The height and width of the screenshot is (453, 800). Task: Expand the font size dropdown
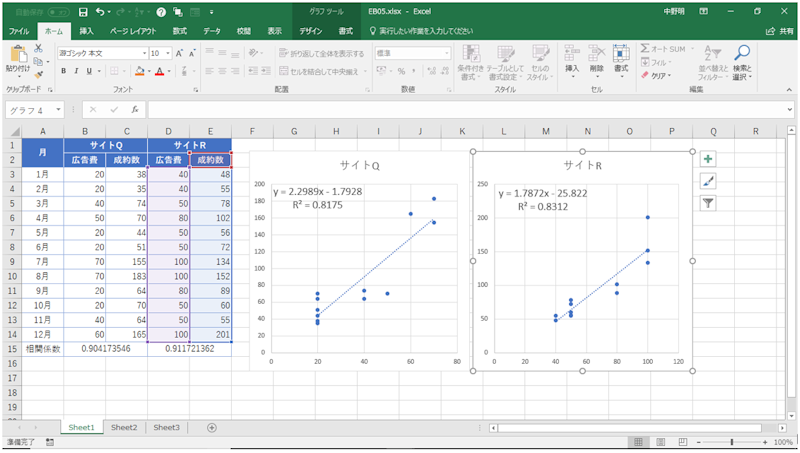tap(168, 52)
